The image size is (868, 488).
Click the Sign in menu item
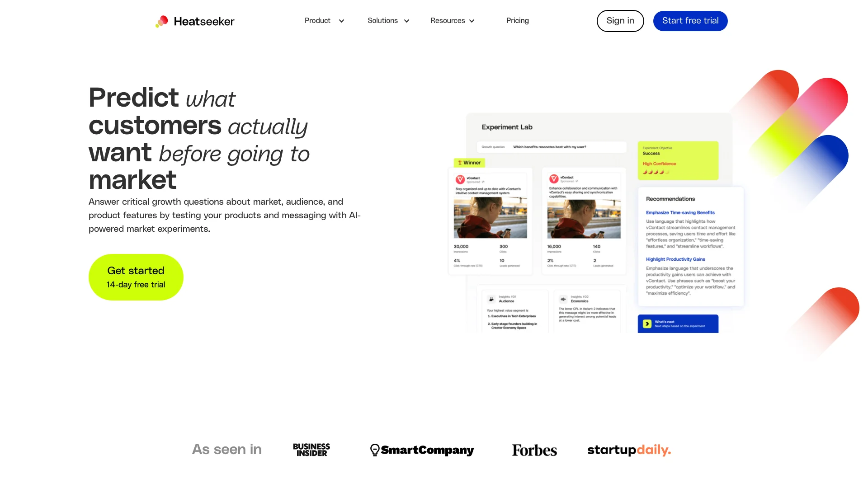coord(620,20)
